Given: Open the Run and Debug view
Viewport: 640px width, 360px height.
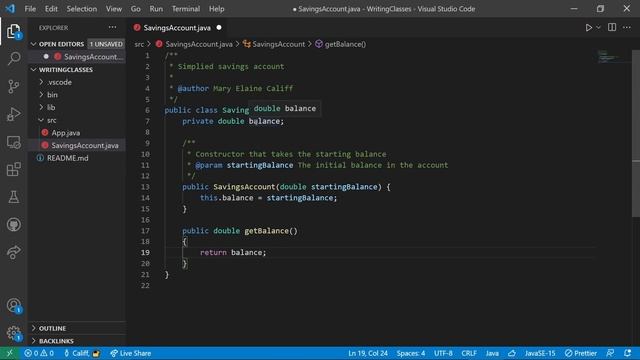Looking at the screenshot, I should (x=13, y=114).
